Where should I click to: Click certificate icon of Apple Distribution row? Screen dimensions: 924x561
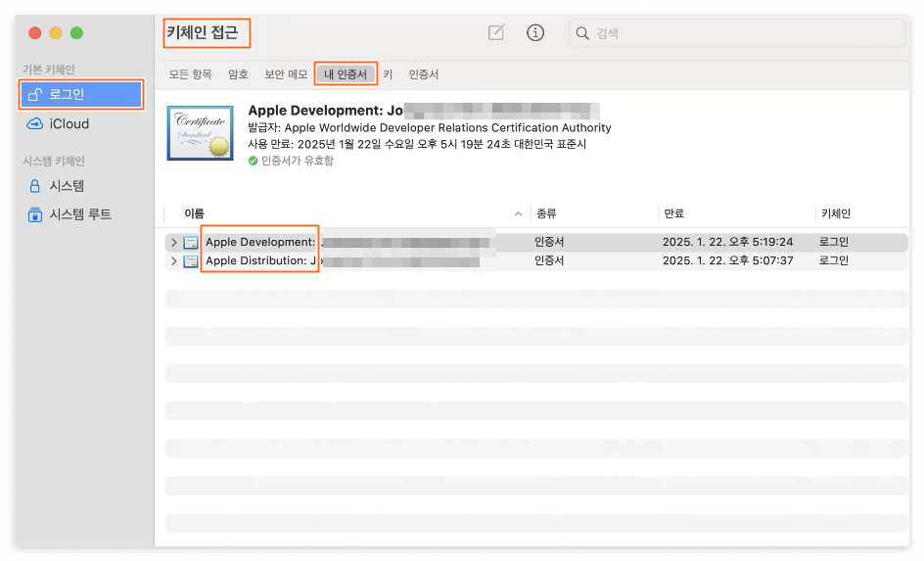click(190, 261)
